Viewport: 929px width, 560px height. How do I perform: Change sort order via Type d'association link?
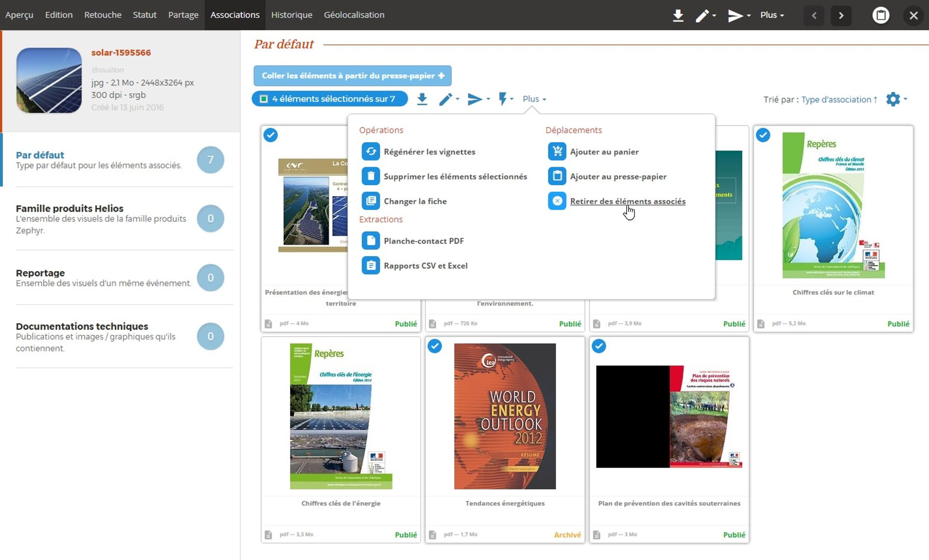839,99
